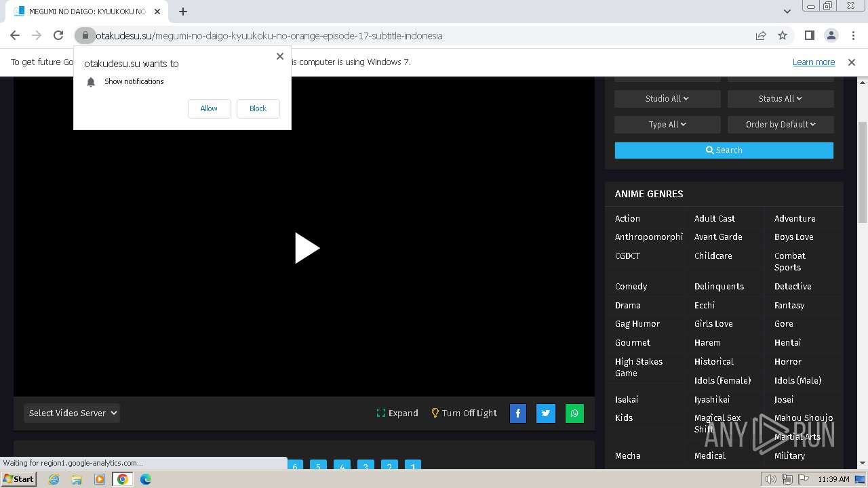Share episode on Twitter

coord(546,413)
